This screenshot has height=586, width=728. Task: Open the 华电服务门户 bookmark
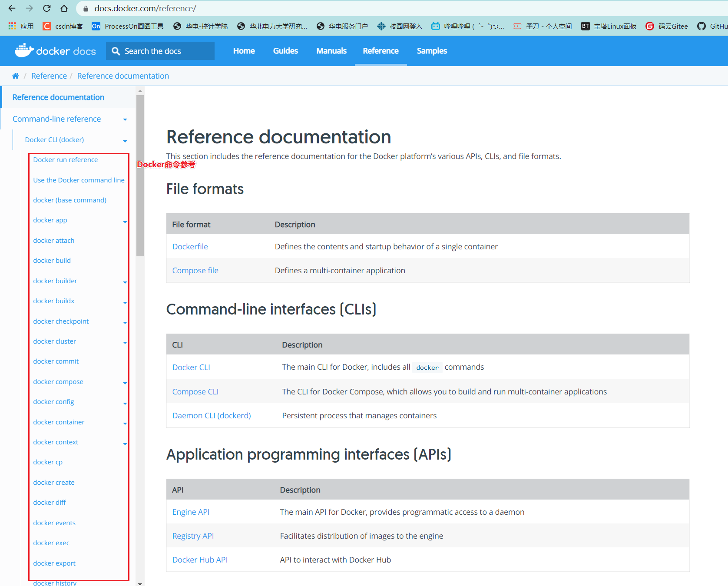[342, 26]
